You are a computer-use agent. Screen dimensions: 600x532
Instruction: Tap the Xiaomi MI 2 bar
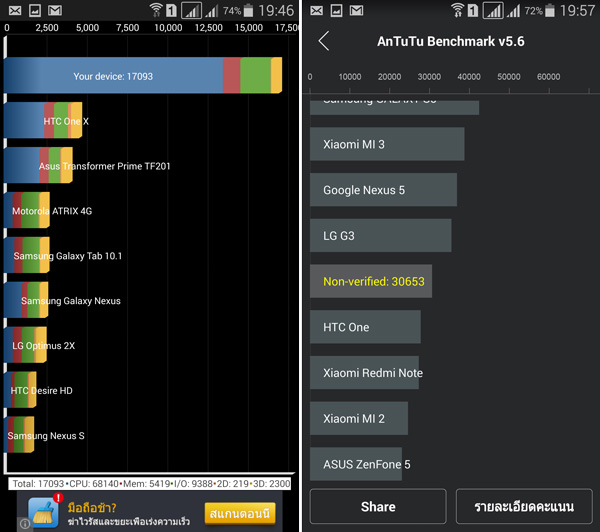pyautogui.click(x=359, y=418)
